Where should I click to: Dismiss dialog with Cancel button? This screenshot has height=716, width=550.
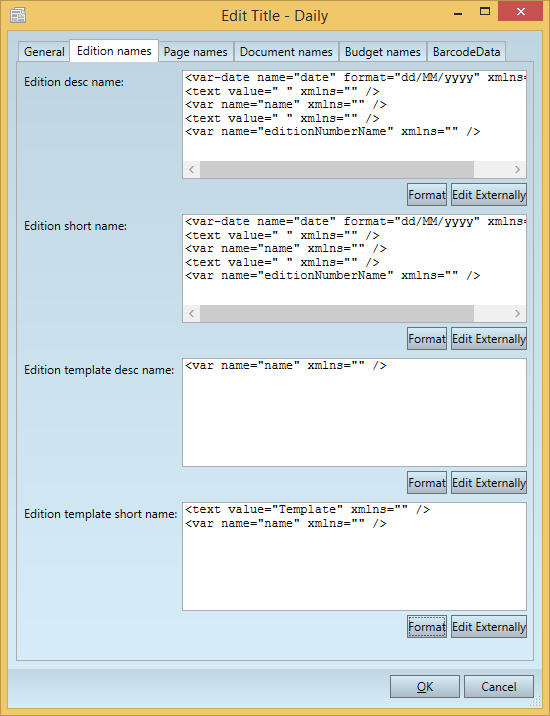click(498, 687)
